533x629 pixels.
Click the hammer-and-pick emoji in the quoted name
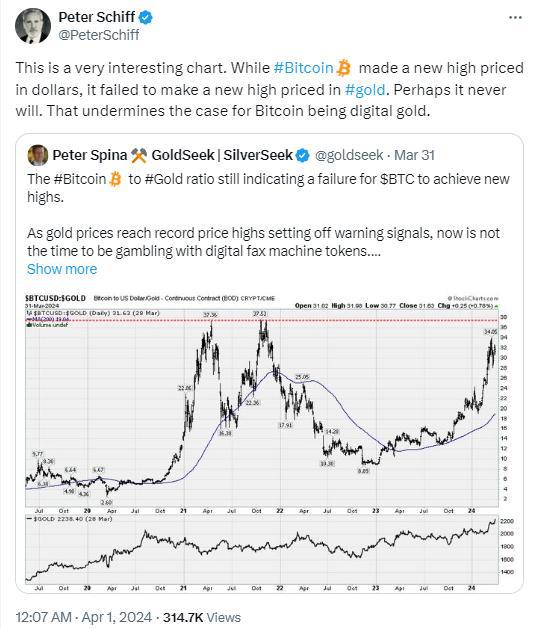tap(139, 155)
